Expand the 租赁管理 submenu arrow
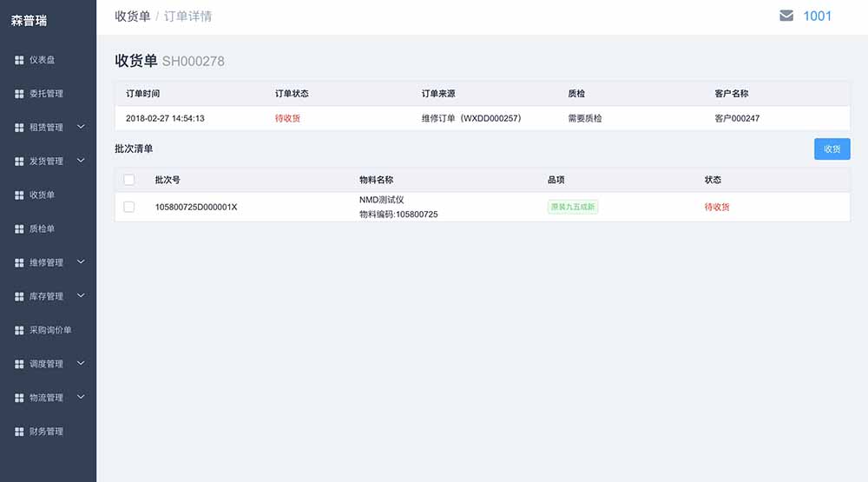Viewport: 868px width, 482px height. (81, 127)
